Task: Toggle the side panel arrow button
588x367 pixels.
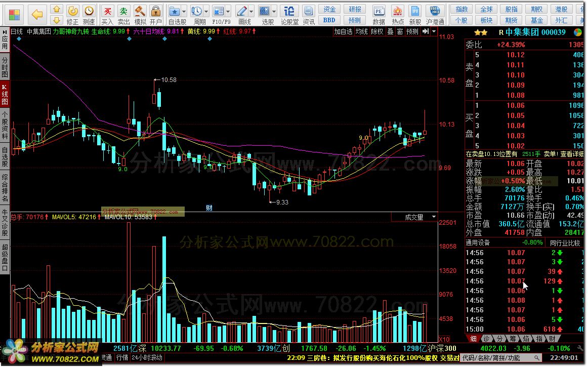Action: [425, 31]
